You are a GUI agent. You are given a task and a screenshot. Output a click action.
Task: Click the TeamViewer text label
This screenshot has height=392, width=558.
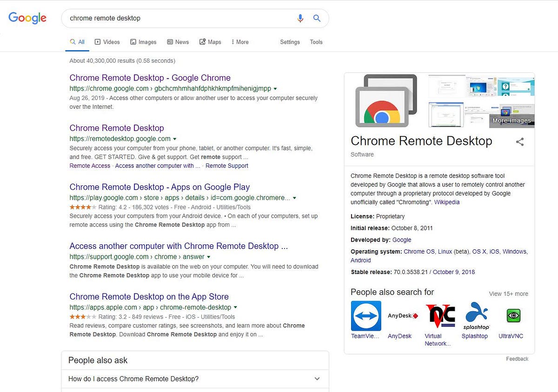(x=365, y=336)
